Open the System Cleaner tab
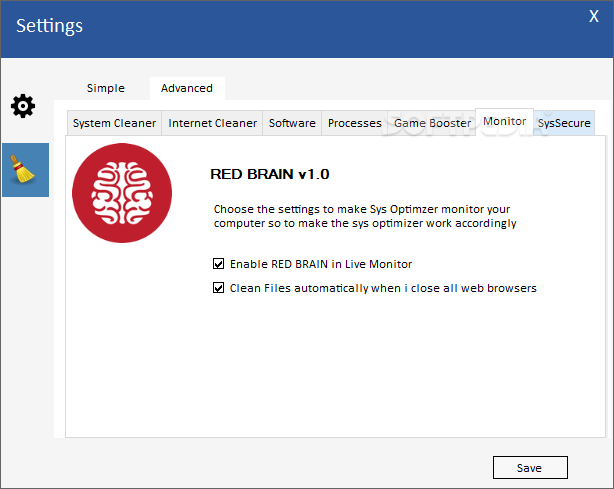The height and width of the screenshot is (489, 614). click(114, 123)
